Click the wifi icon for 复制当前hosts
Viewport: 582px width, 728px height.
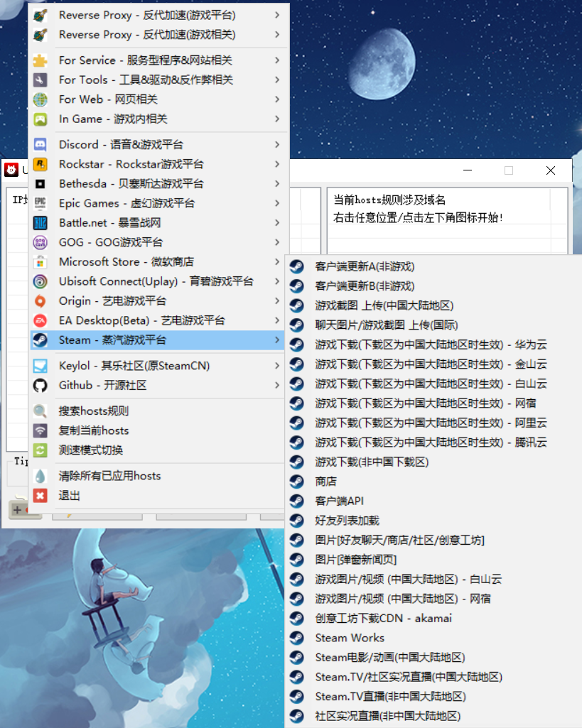point(41,430)
